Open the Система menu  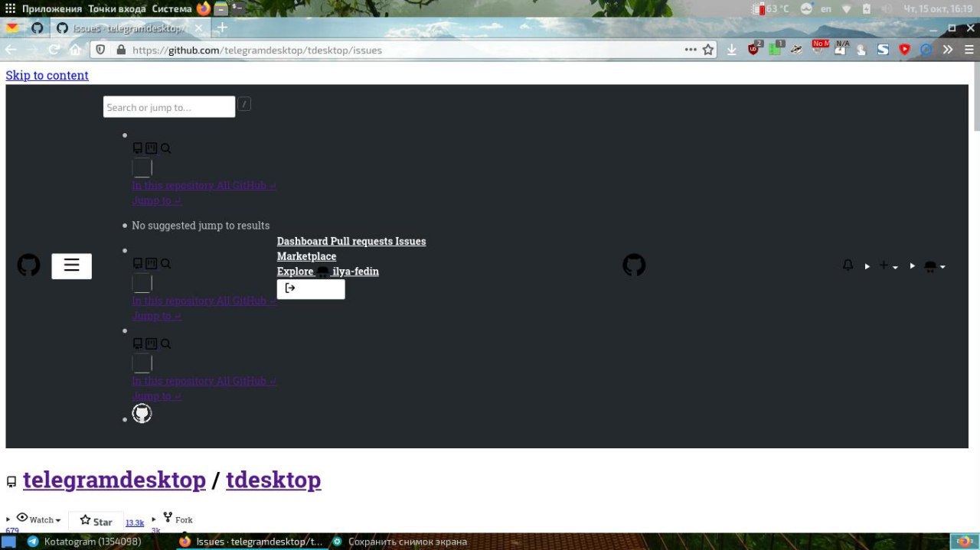172,8
